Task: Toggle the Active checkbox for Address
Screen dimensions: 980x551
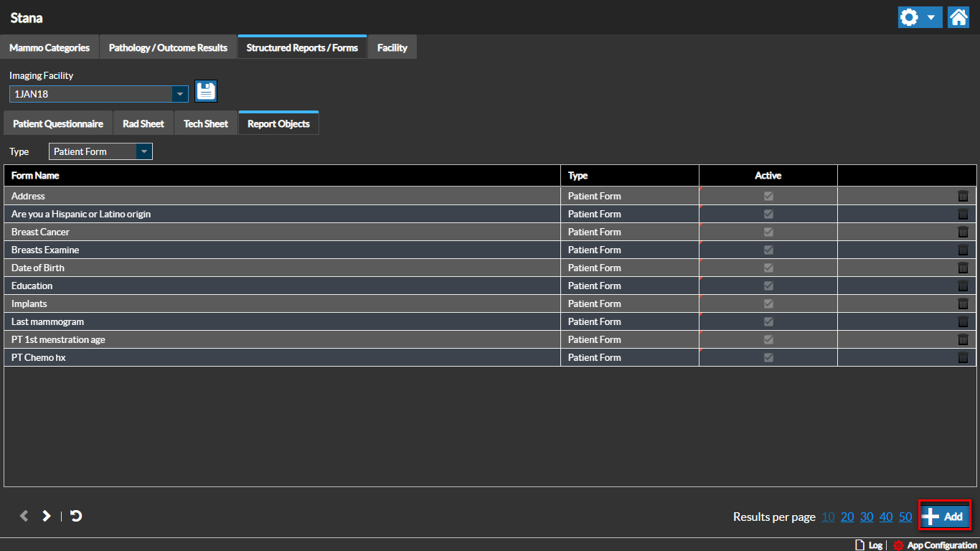Action: tap(768, 196)
